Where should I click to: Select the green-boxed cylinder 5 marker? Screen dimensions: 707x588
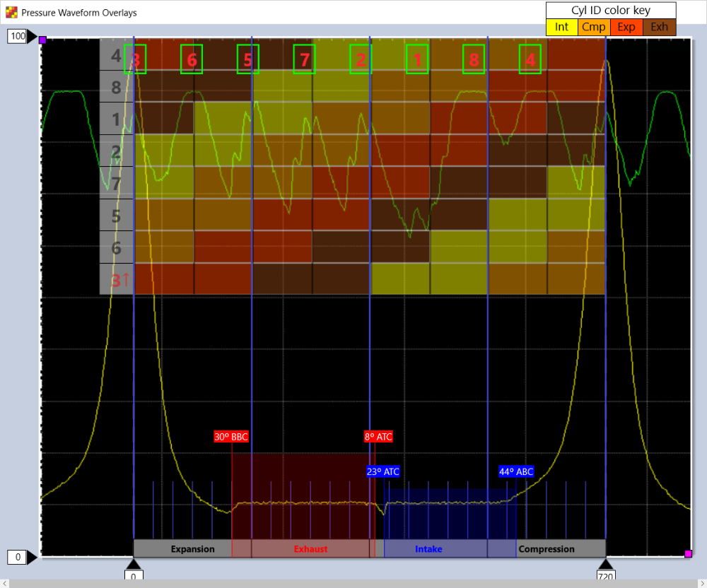point(247,59)
